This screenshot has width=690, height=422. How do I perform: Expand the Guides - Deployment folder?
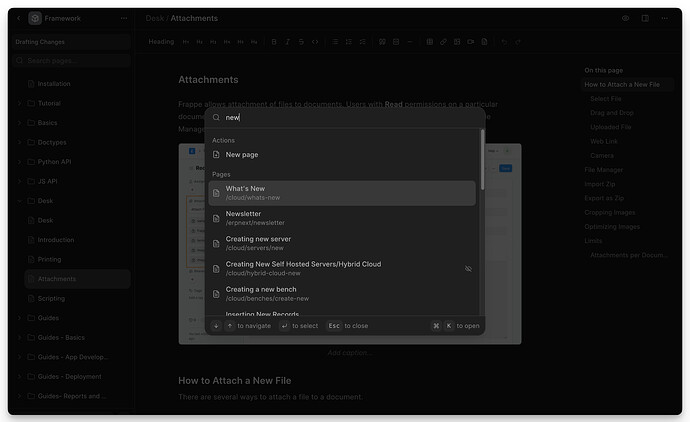tap(19, 377)
